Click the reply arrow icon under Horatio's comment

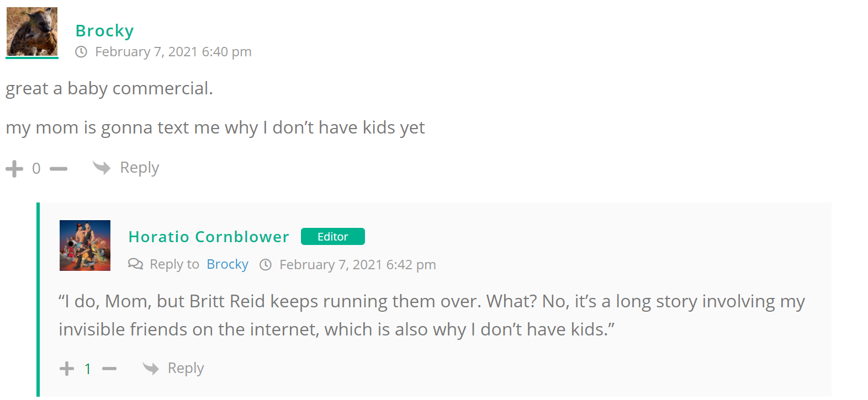pyautogui.click(x=151, y=368)
